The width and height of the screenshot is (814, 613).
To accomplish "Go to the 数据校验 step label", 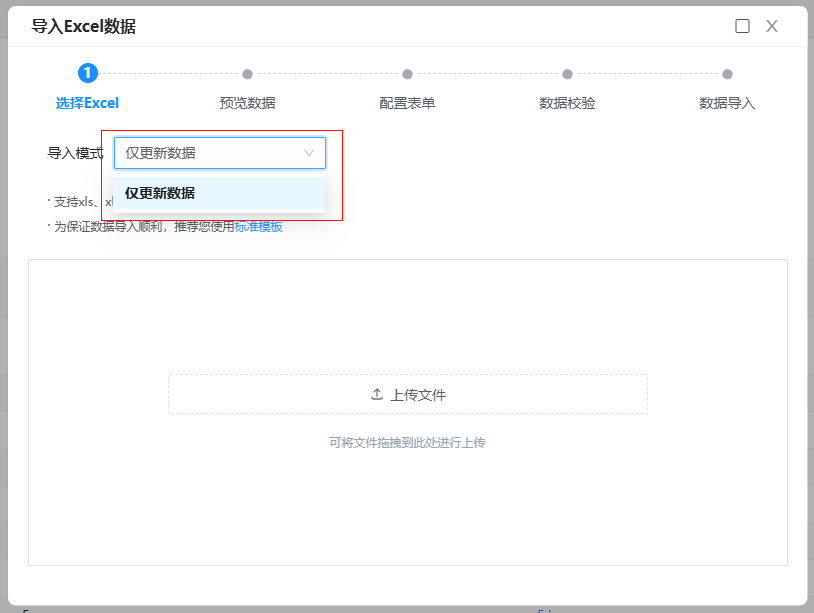I will coord(567,103).
